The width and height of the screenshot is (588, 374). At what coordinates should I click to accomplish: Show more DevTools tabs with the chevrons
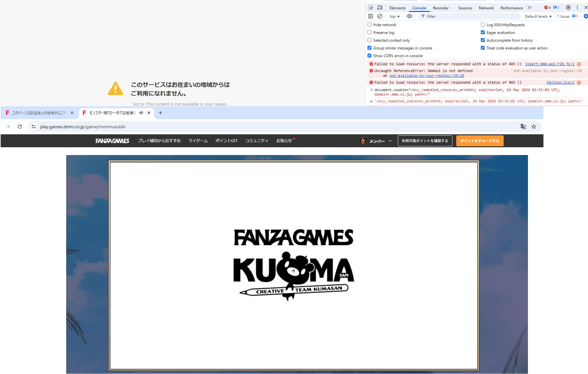coord(530,7)
